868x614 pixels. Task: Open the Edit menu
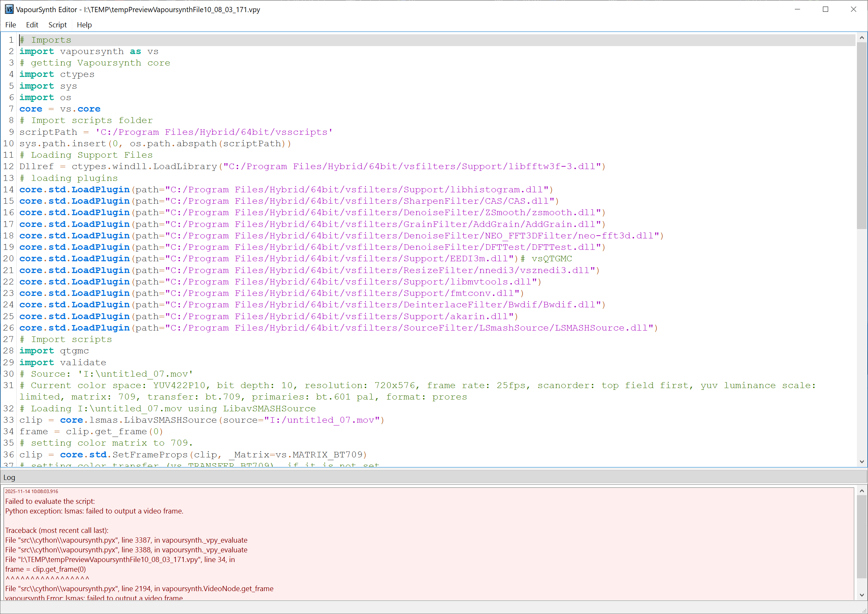(x=32, y=25)
